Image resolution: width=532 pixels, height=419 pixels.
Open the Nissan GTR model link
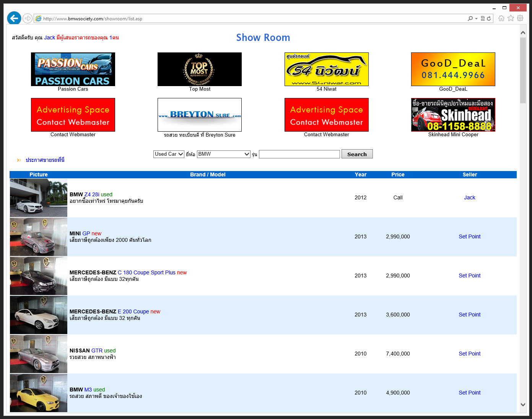point(97,351)
